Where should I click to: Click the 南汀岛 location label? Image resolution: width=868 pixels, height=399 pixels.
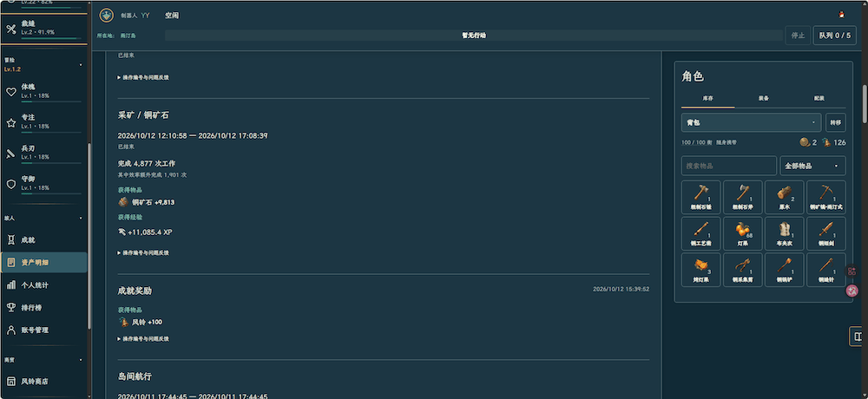pos(128,36)
